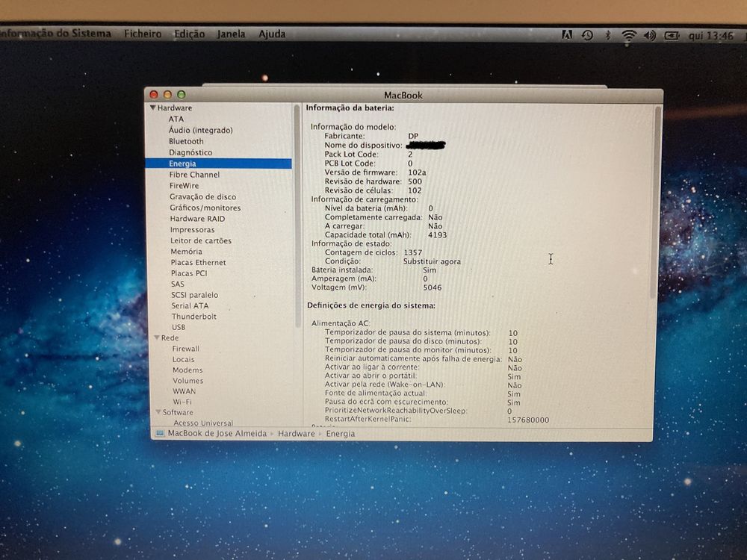
Task: Select Impressoras in the sidebar
Action: [x=193, y=229]
